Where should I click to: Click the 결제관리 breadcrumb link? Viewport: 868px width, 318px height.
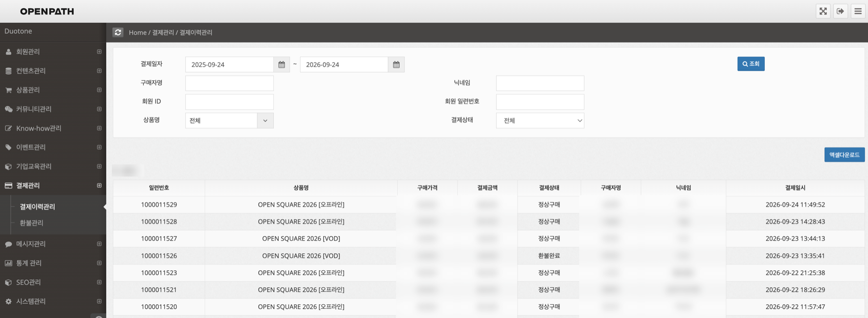click(163, 32)
